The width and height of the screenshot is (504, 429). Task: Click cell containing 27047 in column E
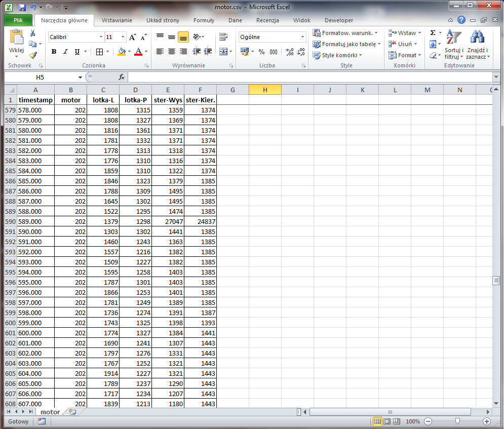tap(168, 221)
